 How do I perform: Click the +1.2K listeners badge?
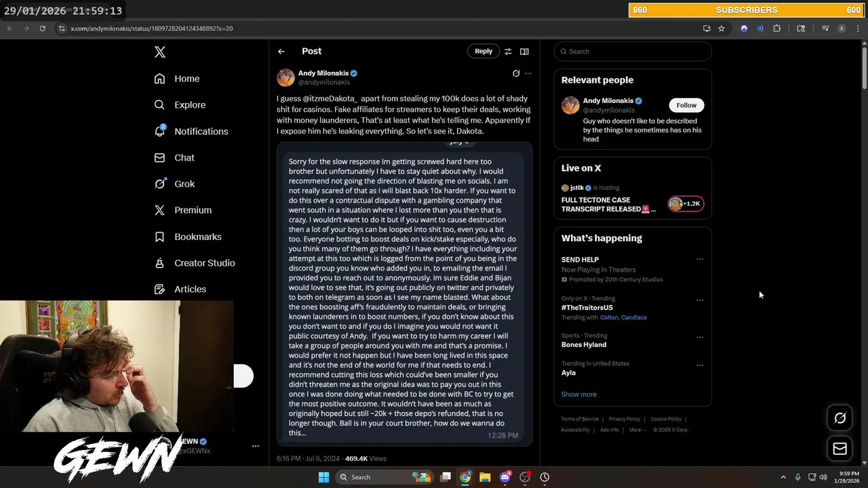coord(686,203)
